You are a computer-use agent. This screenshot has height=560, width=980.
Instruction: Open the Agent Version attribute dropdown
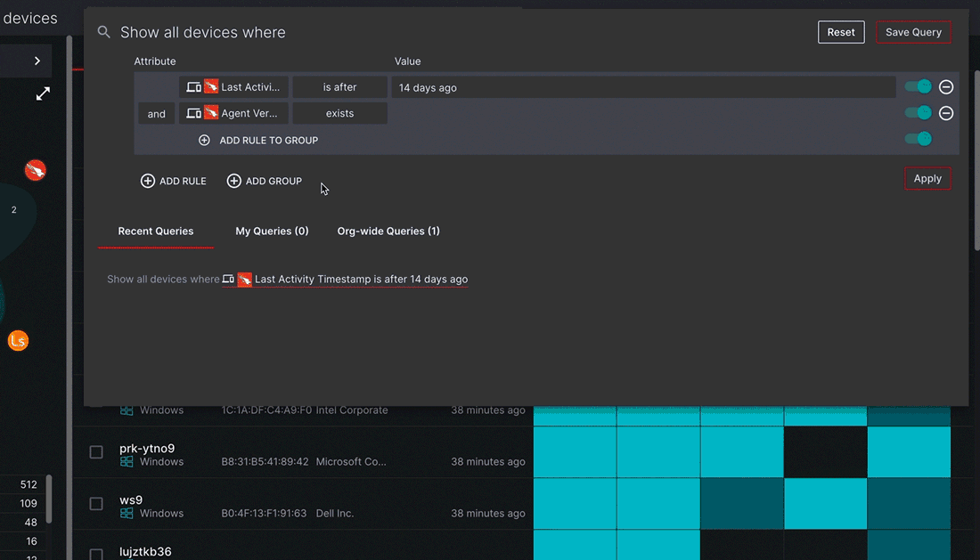pos(233,113)
